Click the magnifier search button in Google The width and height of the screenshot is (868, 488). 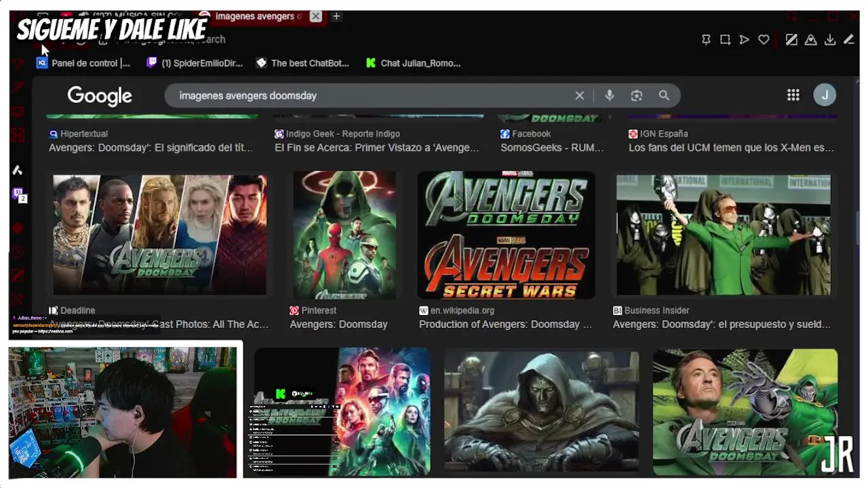pyautogui.click(x=664, y=96)
